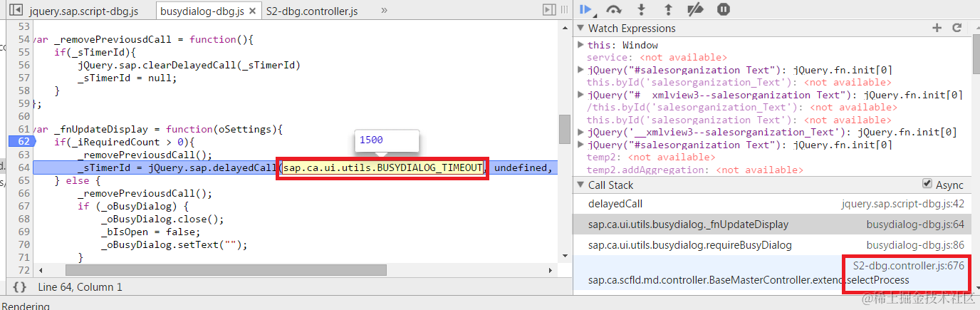
Task: Show more open file tabs
Action: coord(385,11)
